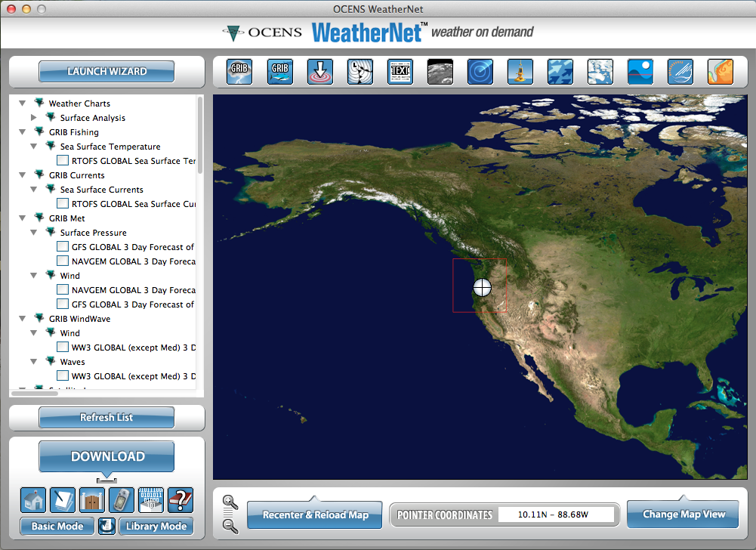Viewport: 756px width, 550px height.
Task: Enable RTOFS GLOBAL Sea Surface Temperature checkbox
Action: click(x=63, y=161)
